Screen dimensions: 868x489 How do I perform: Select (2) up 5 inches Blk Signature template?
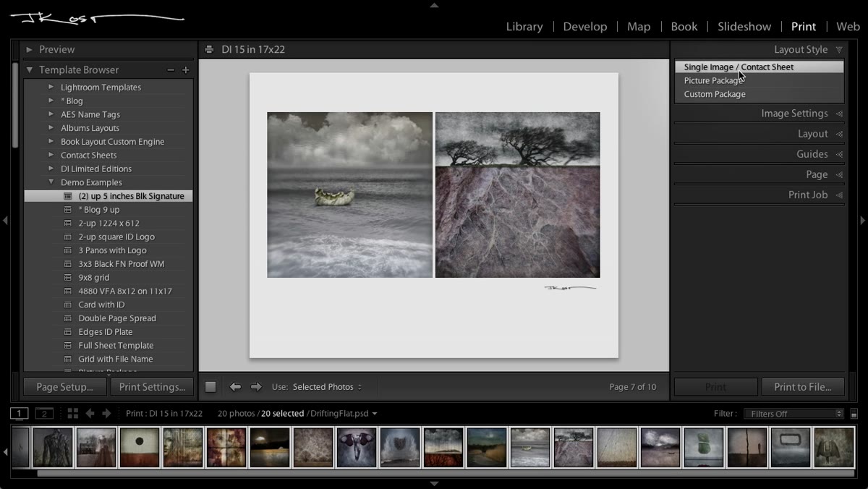tap(109, 196)
